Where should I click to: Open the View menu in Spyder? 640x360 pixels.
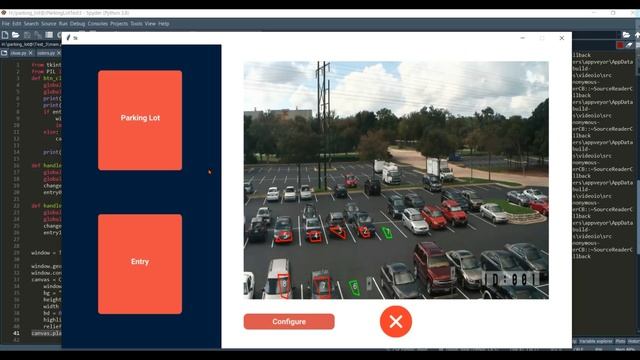pyautogui.click(x=150, y=24)
